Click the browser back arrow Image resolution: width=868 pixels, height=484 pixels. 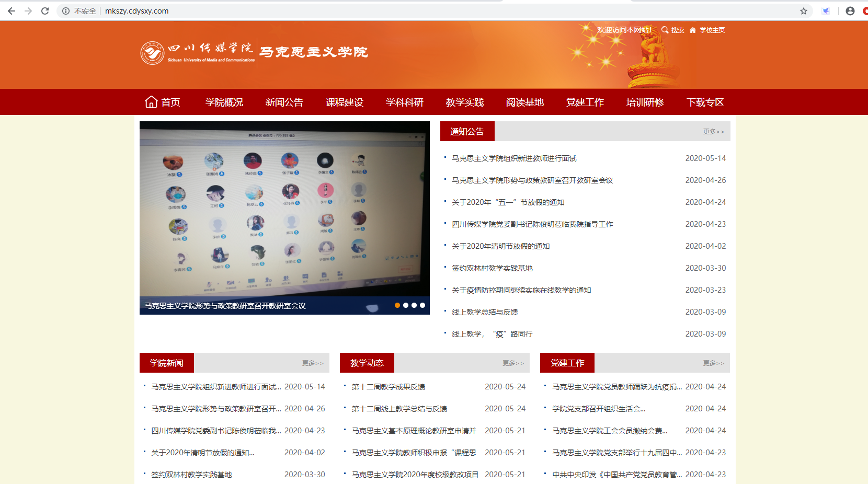pos(12,11)
